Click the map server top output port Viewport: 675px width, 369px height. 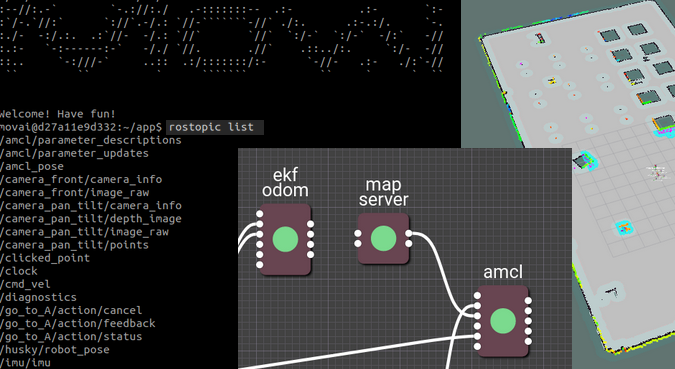tap(409, 233)
